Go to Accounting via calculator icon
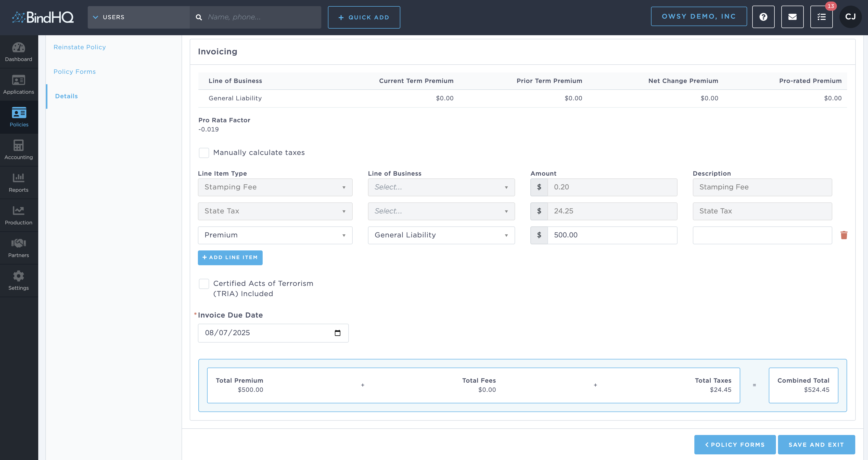The image size is (868, 460). [19, 150]
